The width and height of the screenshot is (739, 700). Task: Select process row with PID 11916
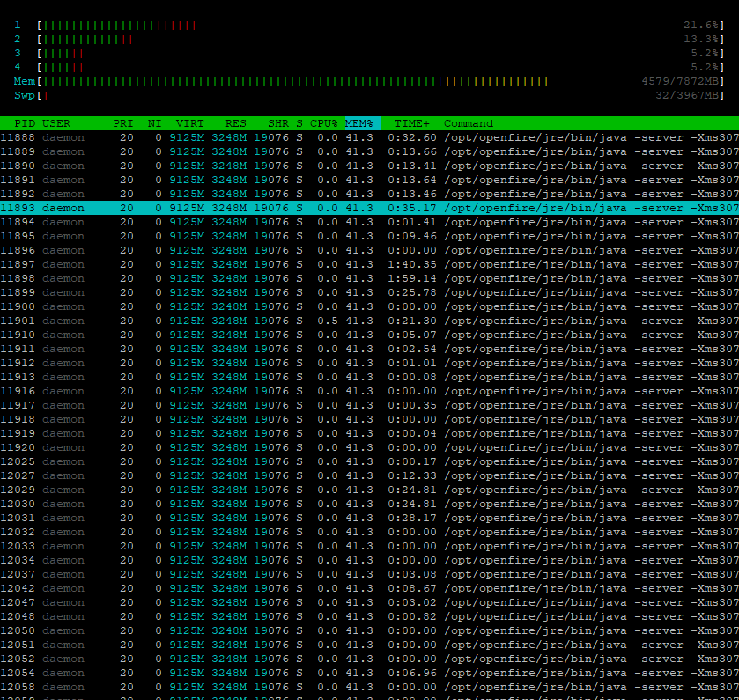[x=370, y=392]
